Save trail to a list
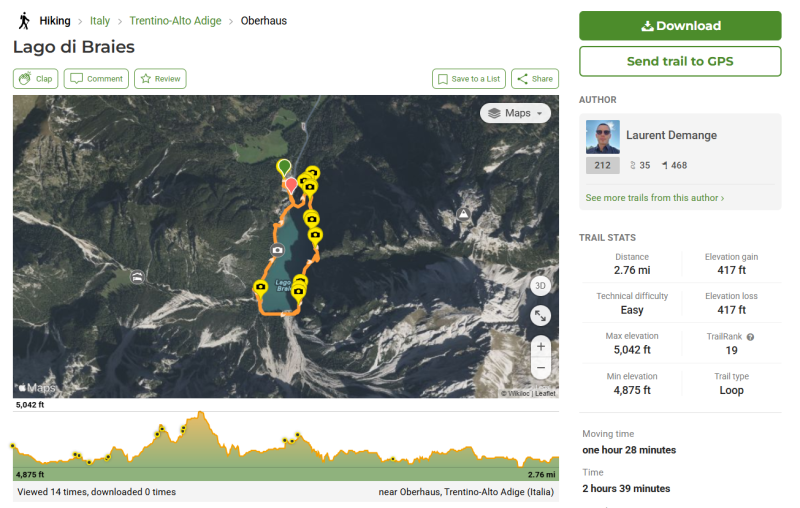 point(469,79)
